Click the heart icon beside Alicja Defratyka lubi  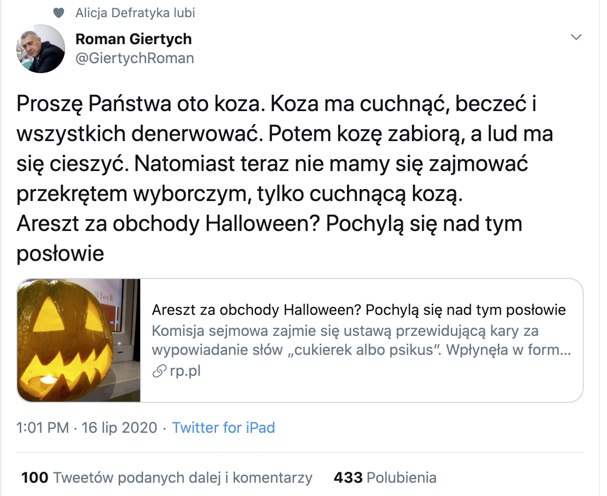(x=58, y=13)
